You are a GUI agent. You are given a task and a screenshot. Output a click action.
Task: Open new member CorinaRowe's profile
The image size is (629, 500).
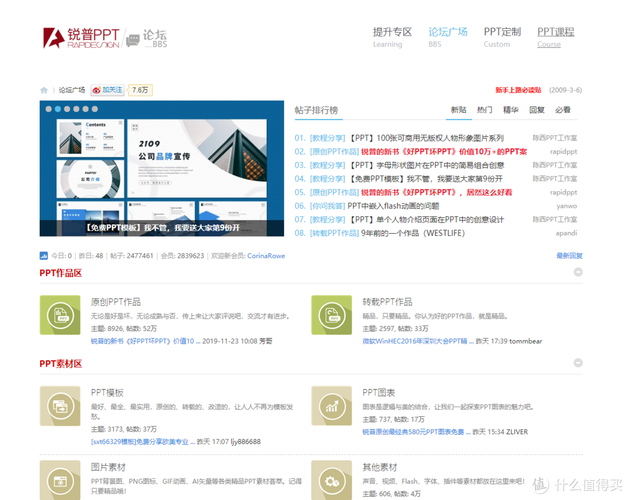266,256
